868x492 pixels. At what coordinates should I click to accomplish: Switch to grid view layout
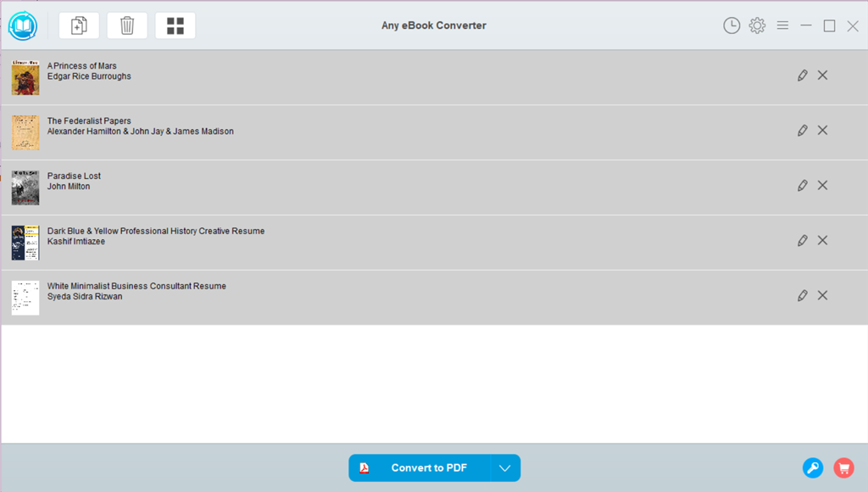click(175, 25)
